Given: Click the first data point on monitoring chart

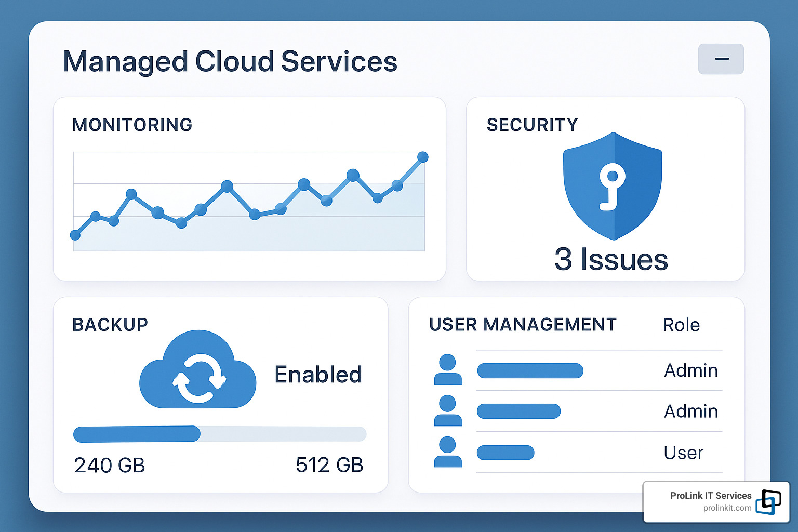Looking at the screenshot, I should click(x=75, y=235).
